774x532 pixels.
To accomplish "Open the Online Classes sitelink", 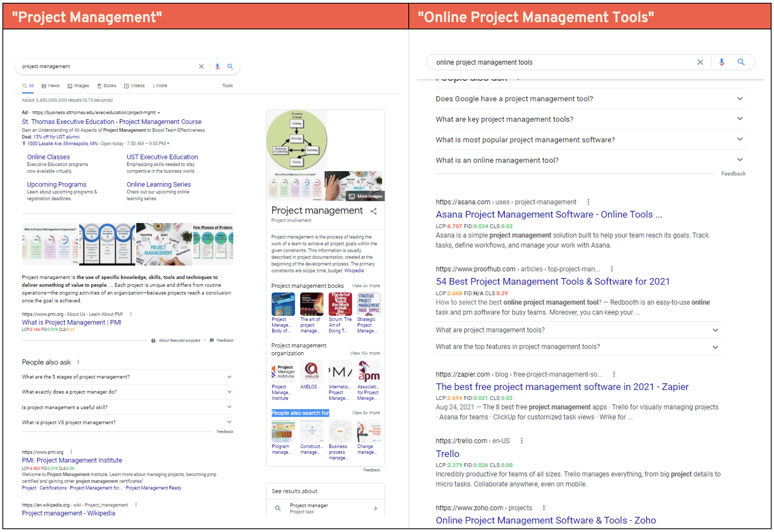I will (48, 157).
